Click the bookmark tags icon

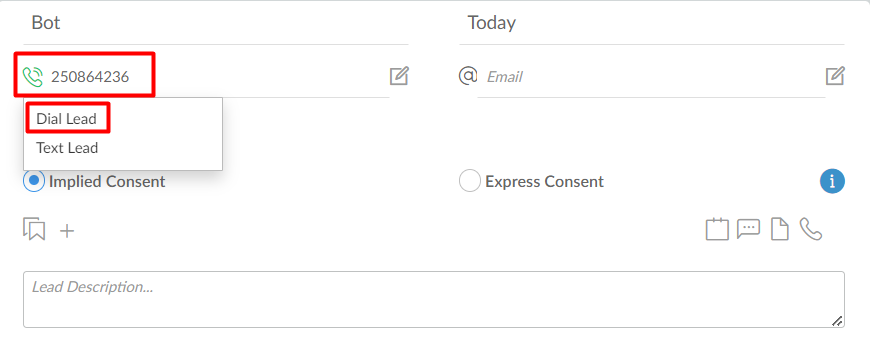34,228
